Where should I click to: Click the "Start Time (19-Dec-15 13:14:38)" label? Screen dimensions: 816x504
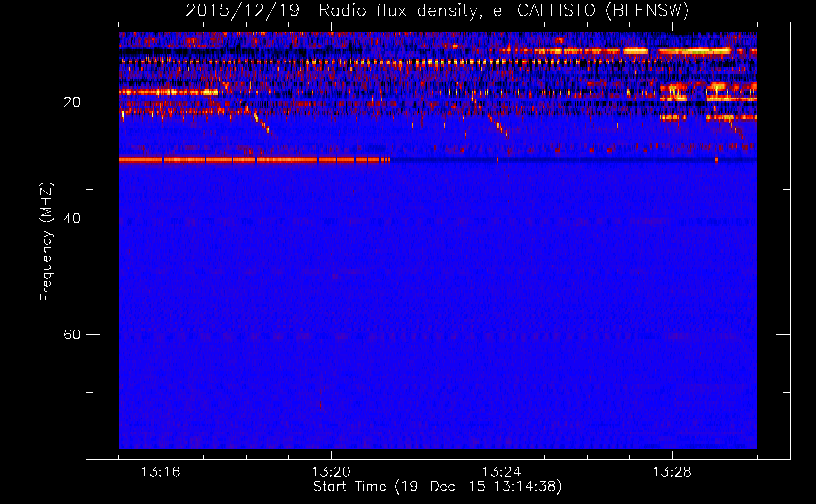pos(437,487)
